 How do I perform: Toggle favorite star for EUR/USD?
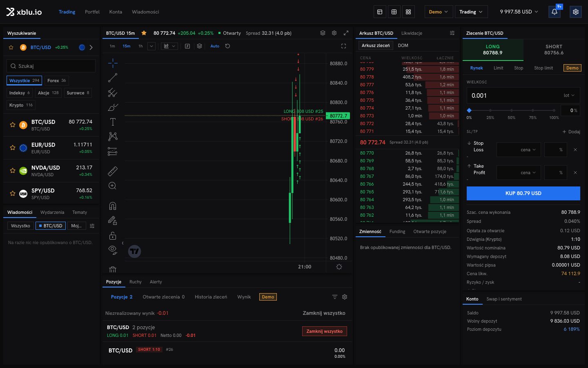[x=13, y=148]
